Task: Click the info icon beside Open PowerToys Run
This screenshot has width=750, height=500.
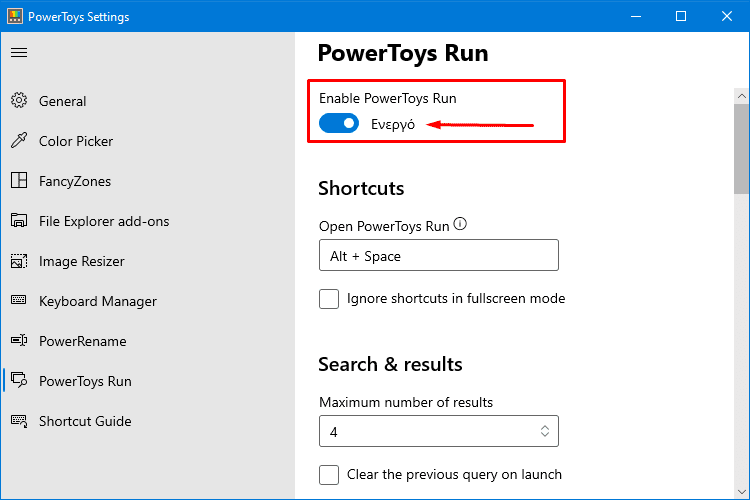Action: [x=460, y=223]
